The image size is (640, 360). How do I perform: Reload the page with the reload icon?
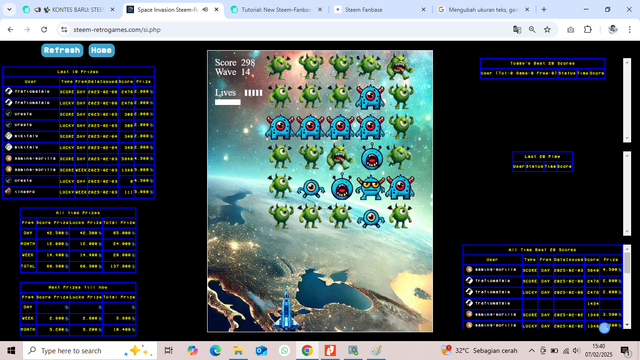click(x=44, y=29)
